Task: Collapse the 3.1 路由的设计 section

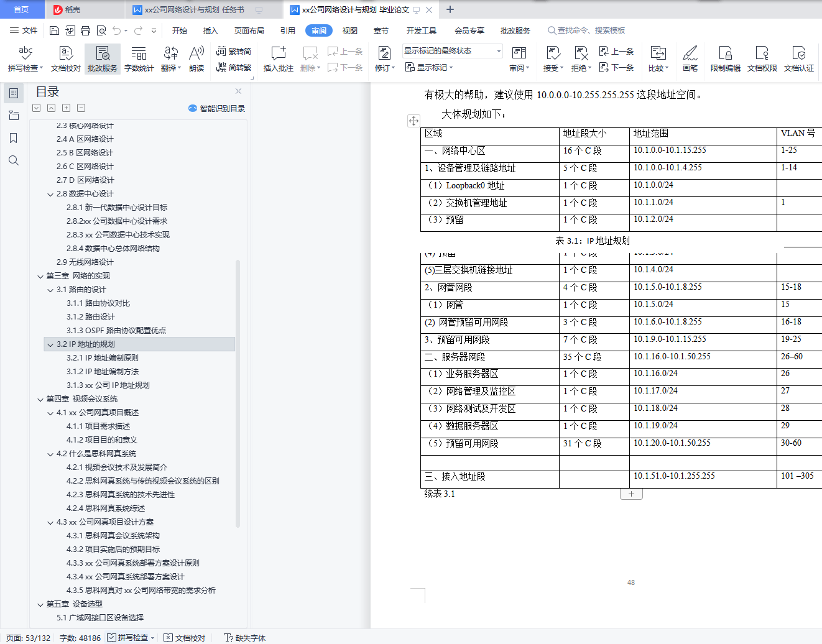Action: pyautogui.click(x=50, y=290)
